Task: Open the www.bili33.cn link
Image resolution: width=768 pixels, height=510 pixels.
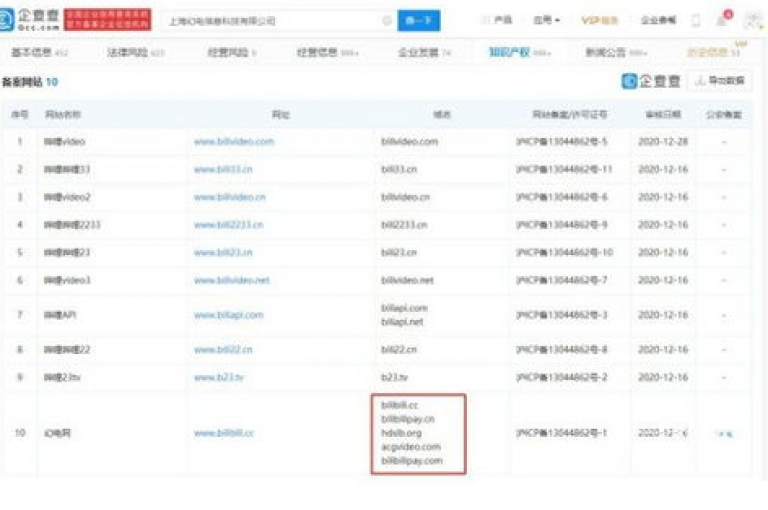Action: (x=223, y=170)
